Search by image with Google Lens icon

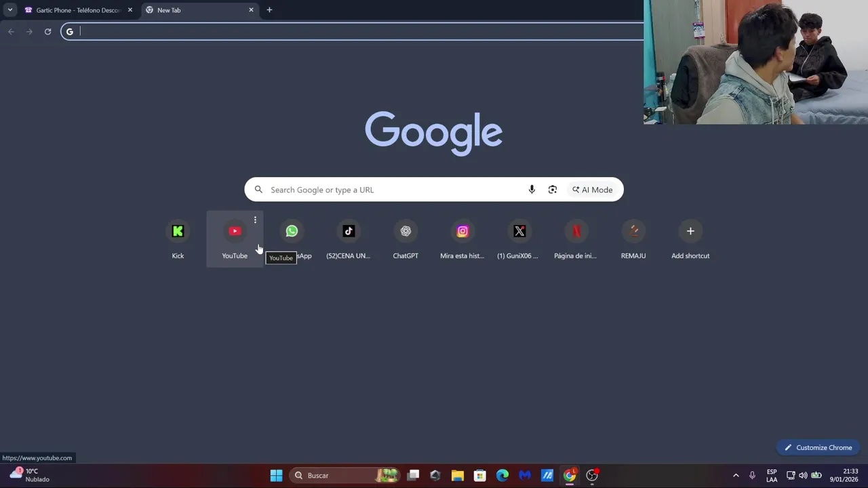553,190
